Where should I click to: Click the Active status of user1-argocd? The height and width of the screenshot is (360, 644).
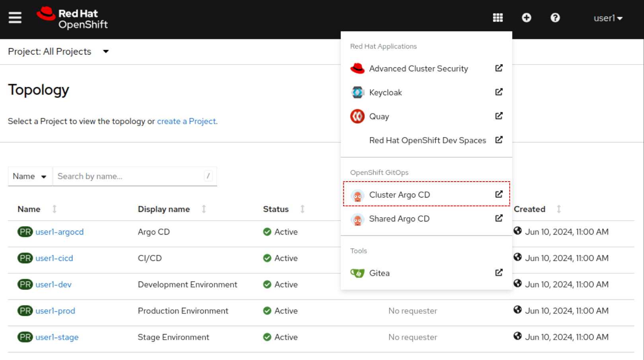[x=280, y=232]
